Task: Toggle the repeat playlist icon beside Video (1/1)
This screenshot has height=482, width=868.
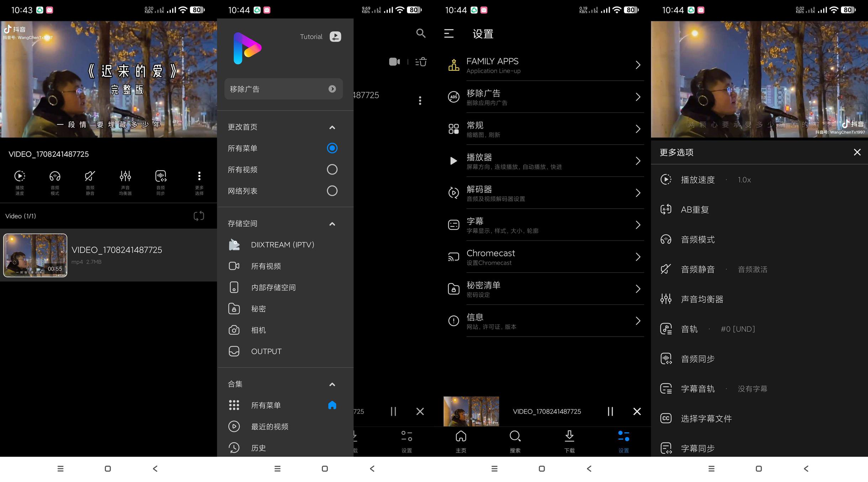Action: coord(199,216)
